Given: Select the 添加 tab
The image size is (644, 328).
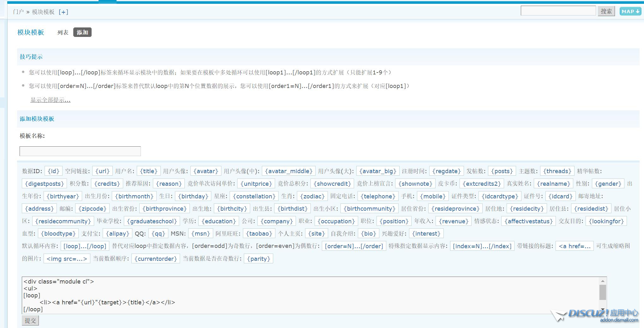Looking at the screenshot, I should 82,32.
